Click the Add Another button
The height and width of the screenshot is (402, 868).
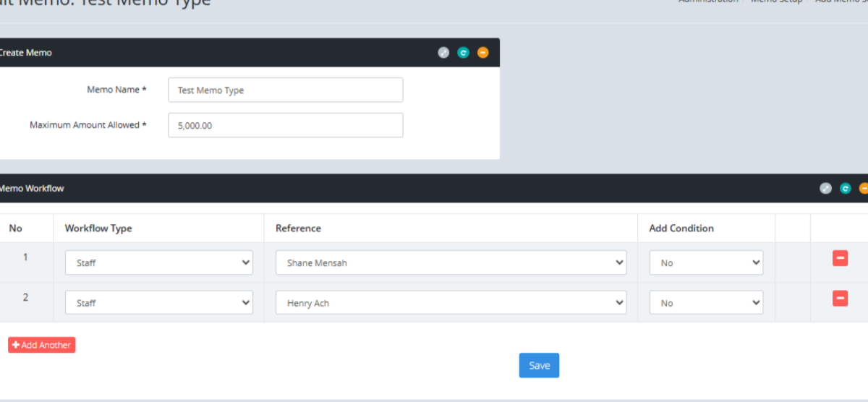tap(42, 345)
